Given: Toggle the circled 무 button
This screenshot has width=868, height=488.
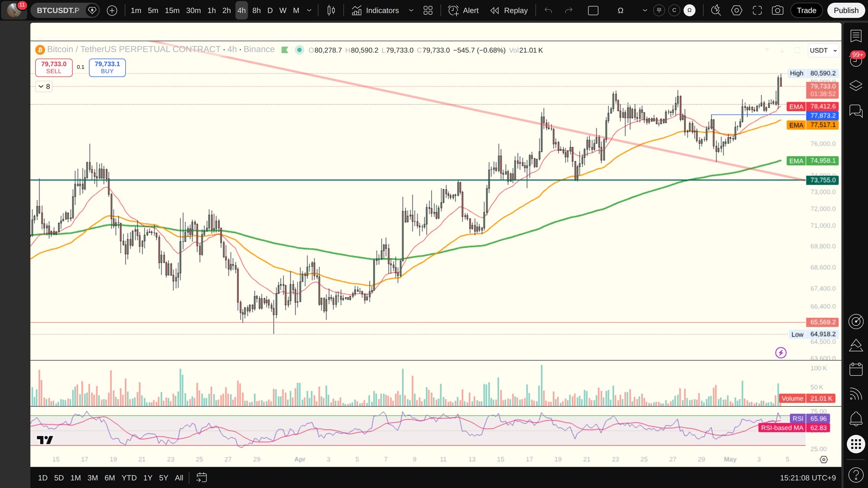Looking at the screenshot, I should [659, 10].
